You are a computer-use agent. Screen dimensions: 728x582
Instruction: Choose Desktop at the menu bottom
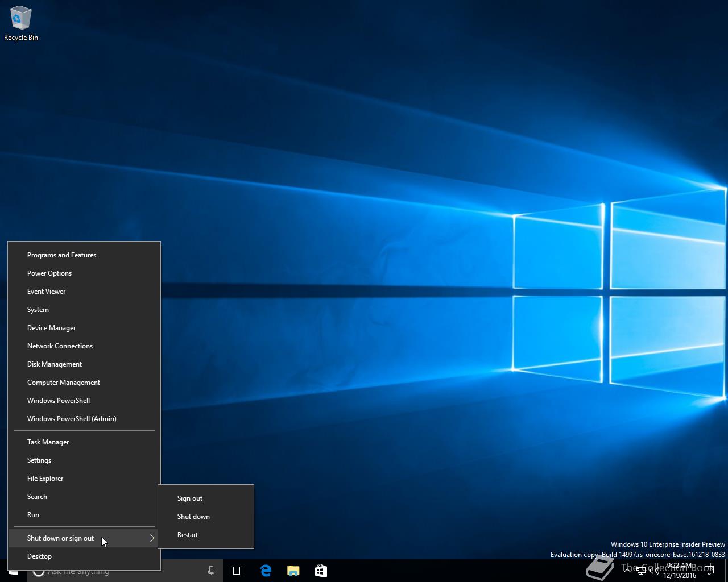[x=84, y=556]
